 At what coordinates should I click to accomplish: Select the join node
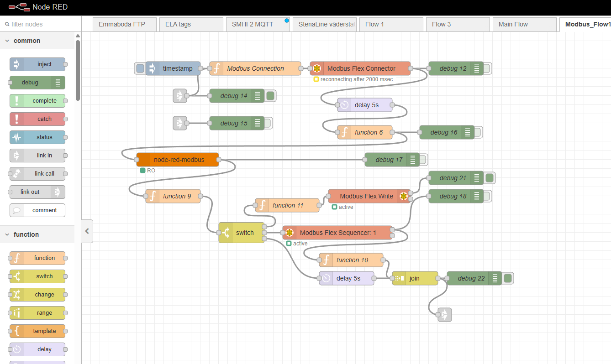(415, 278)
